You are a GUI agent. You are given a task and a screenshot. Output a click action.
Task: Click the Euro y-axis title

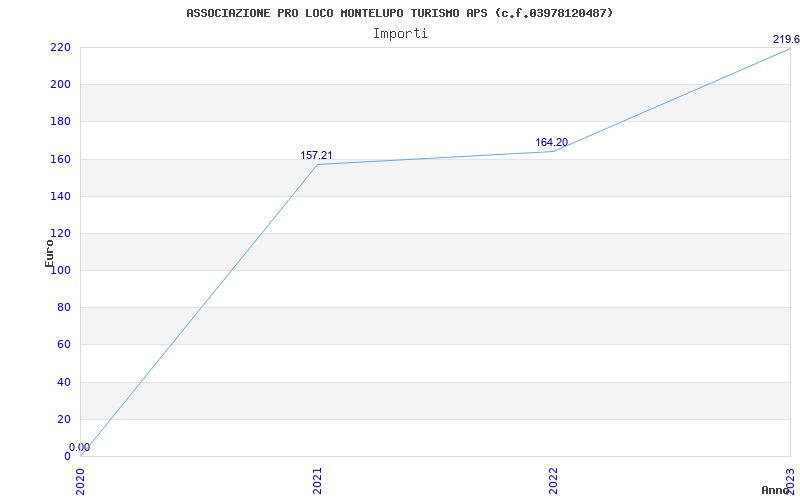point(49,253)
